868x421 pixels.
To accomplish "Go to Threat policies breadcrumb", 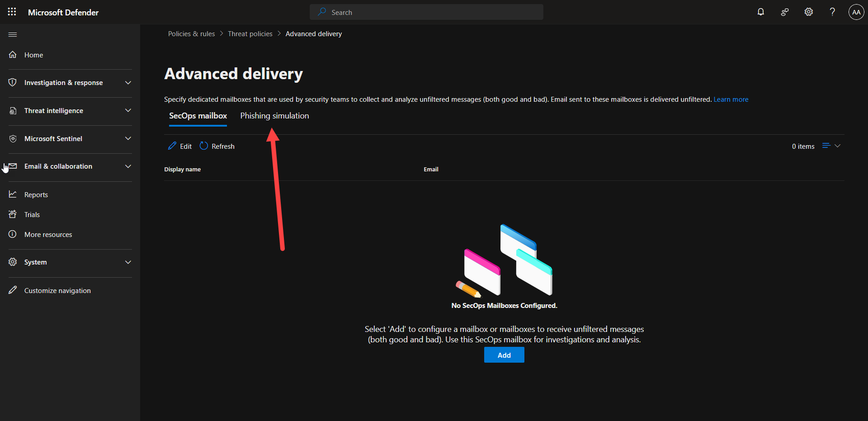I will 250,34.
